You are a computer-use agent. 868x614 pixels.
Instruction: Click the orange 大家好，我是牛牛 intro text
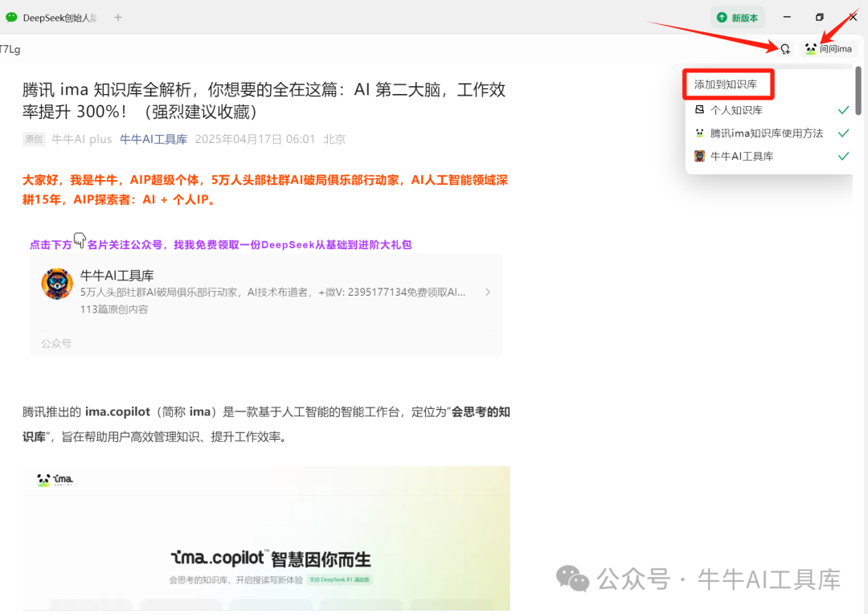coord(264,190)
